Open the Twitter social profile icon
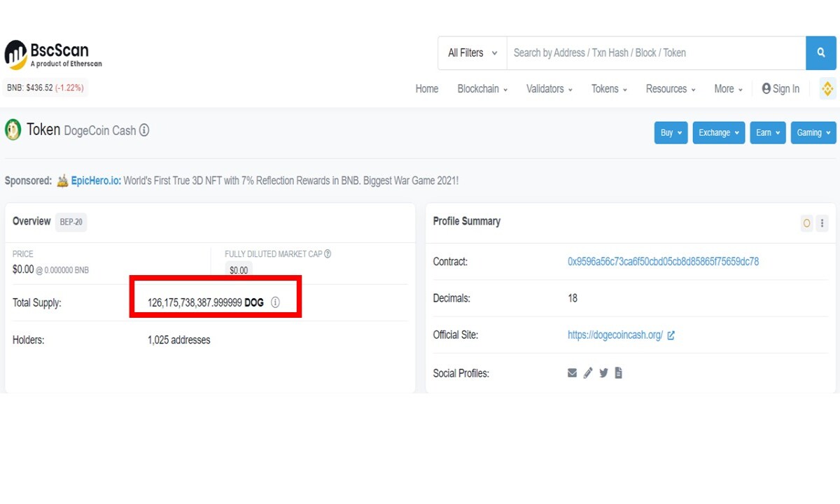 603,373
